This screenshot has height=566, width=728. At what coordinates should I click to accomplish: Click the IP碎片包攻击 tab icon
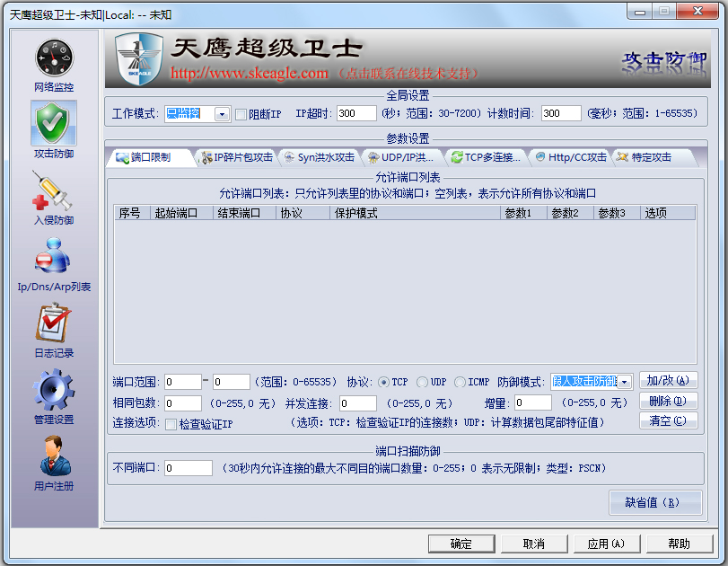[x=206, y=157]
